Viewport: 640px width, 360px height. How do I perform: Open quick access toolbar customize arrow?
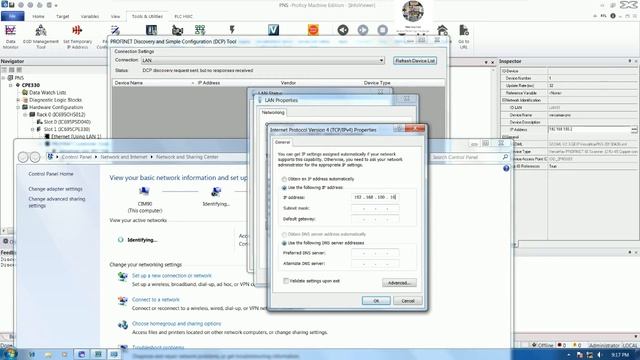(x=56, y=5)
